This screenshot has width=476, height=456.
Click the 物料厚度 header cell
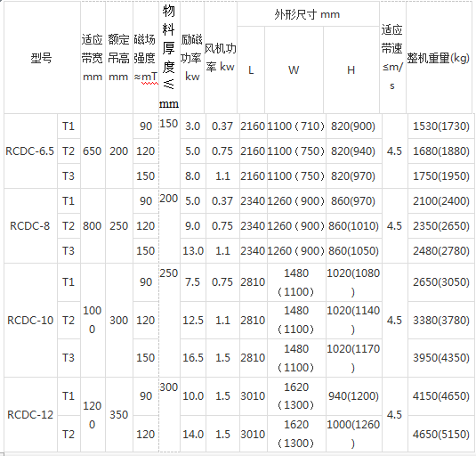point(169,57)
